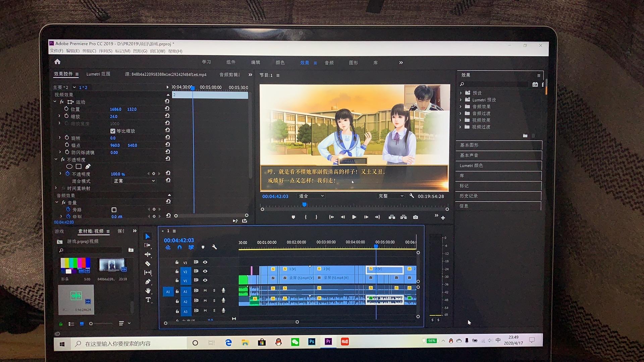Select the Slip tool
This screenshot has height=362, width=644.
pyautogui.click(x=148, y=273)
